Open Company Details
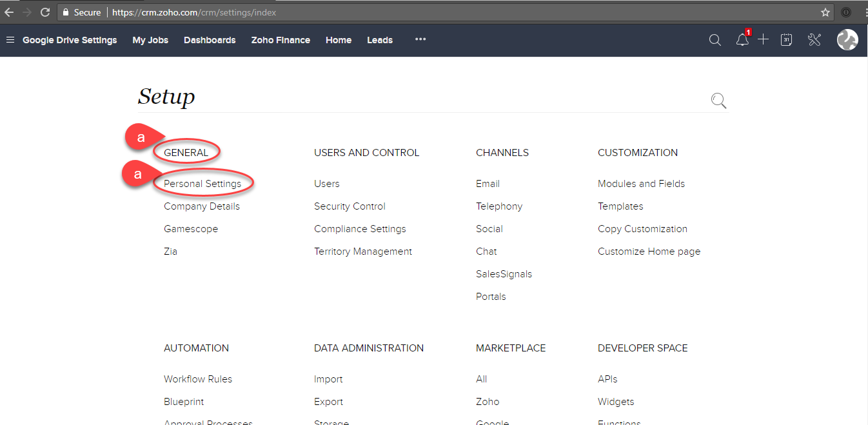868x425 pixels. [202, 206]
